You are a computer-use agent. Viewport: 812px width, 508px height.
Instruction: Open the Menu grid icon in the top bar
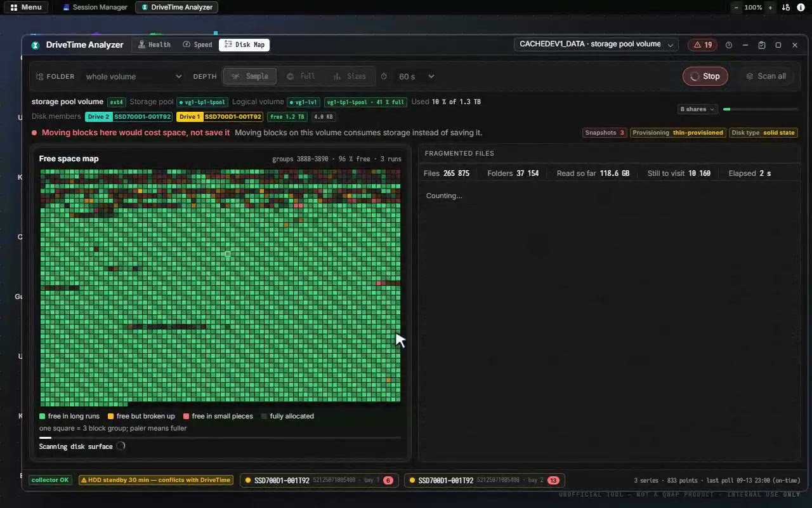click(x=14, y=8)
